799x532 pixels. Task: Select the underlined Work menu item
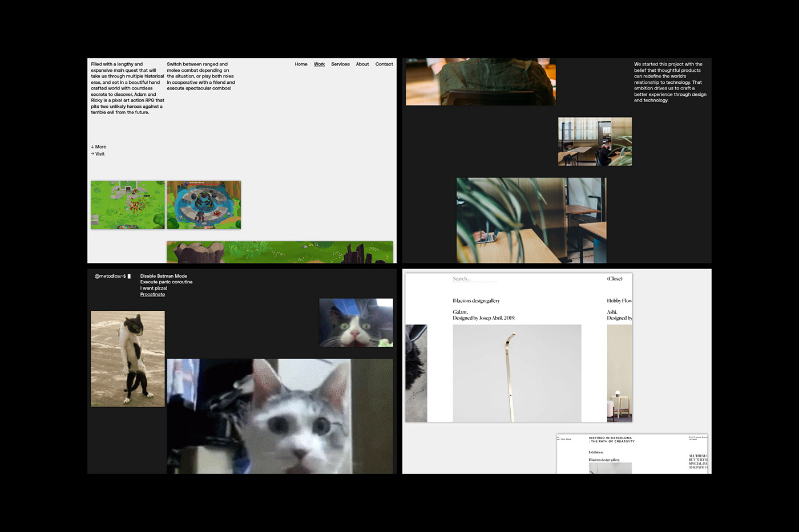319,64
